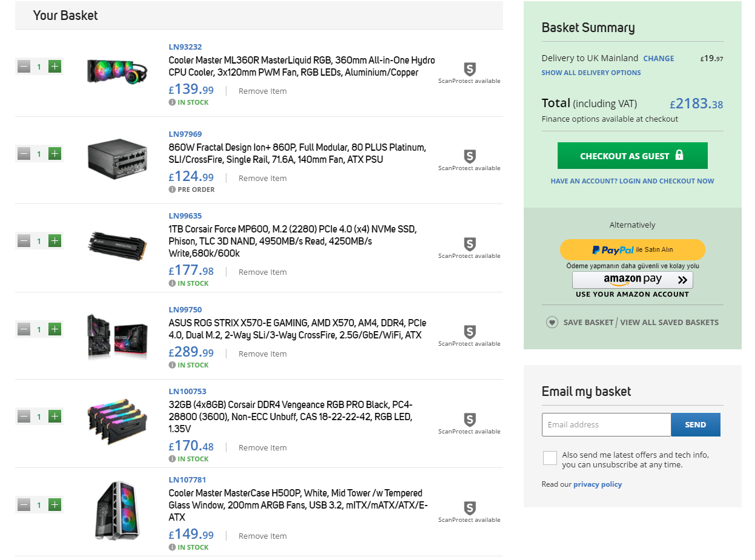755x560 pixels.
Task: Click Checkout As Guest button
Action: point(632,156)
